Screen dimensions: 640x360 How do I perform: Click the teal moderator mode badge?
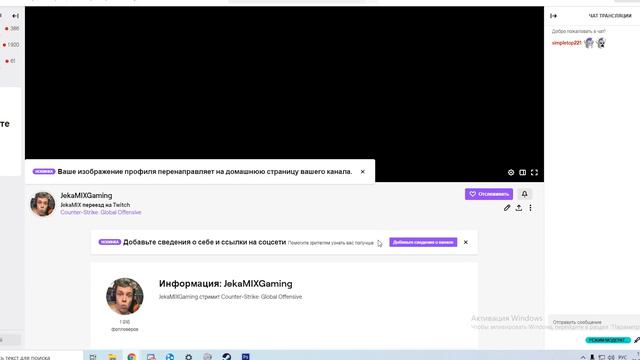pyautogui.click(x=608, y=340)
